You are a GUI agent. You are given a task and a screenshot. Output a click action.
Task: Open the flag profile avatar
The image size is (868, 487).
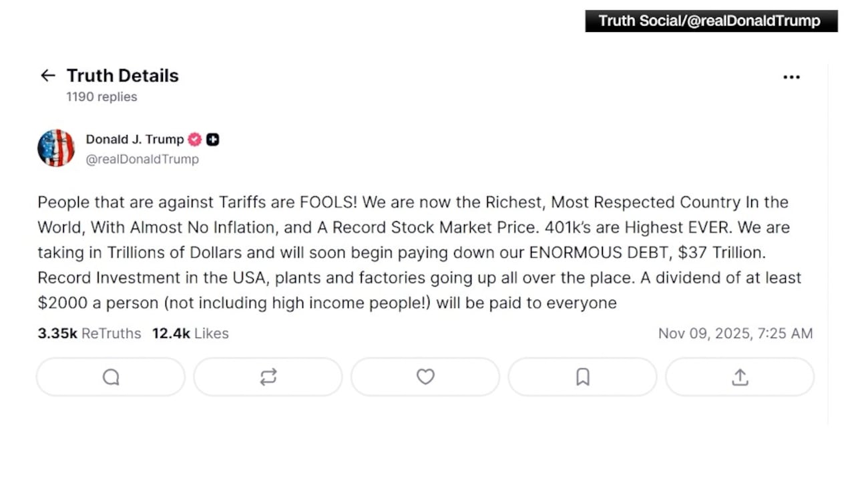56,148
